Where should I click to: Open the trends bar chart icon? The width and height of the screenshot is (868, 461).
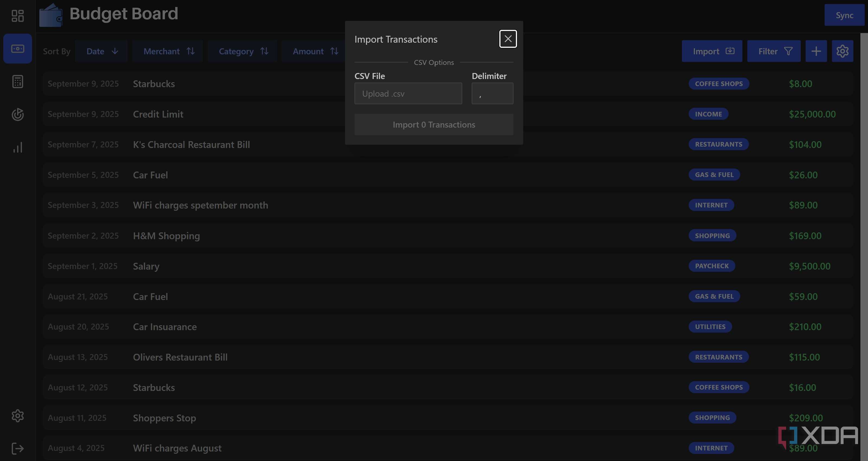click(18, 147)
